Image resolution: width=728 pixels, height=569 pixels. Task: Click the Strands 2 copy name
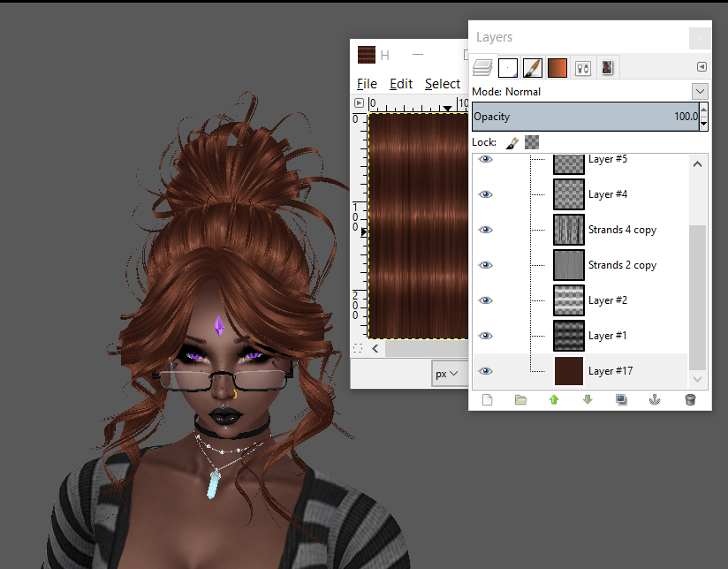point(622,265)
